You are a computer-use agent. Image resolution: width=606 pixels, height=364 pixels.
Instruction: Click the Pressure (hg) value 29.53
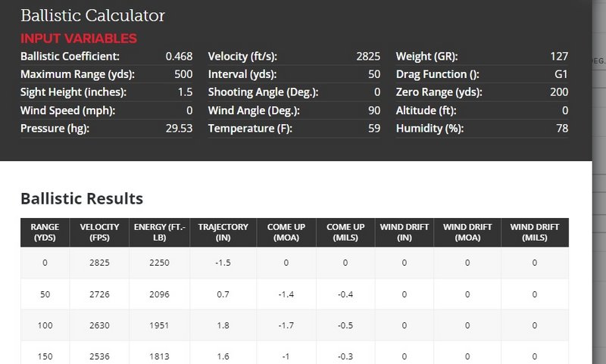(x=179, y=128)
